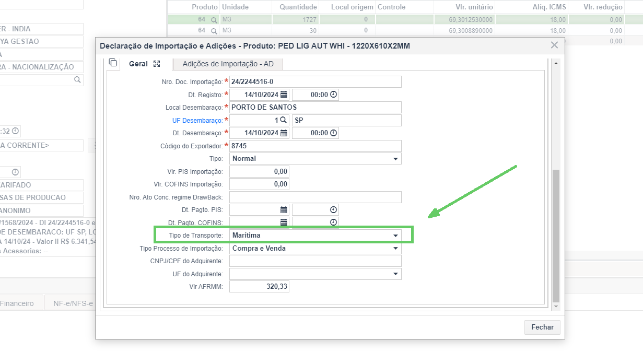The image size is (643, 364).
Task: Open calendar picker for Dt. Desembaraço
Action: click(284, 133)
